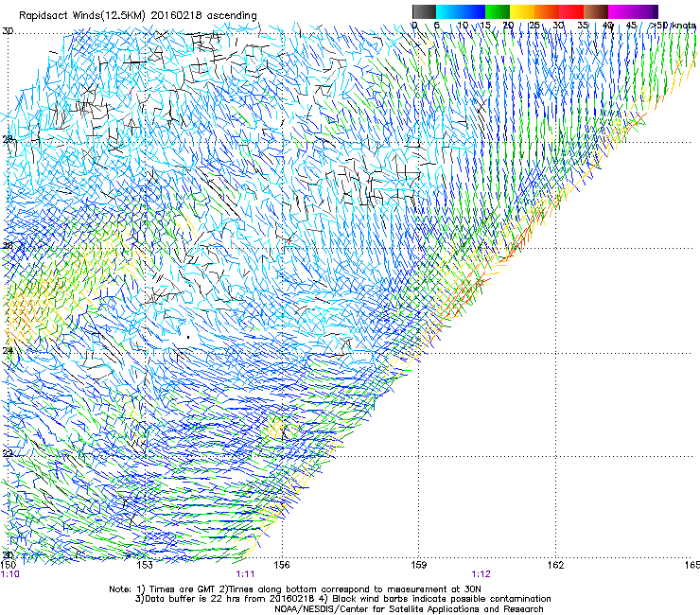Click the purple '1:12' time label
The height and width of the screenshot is (615, 700).
point(481,574)
